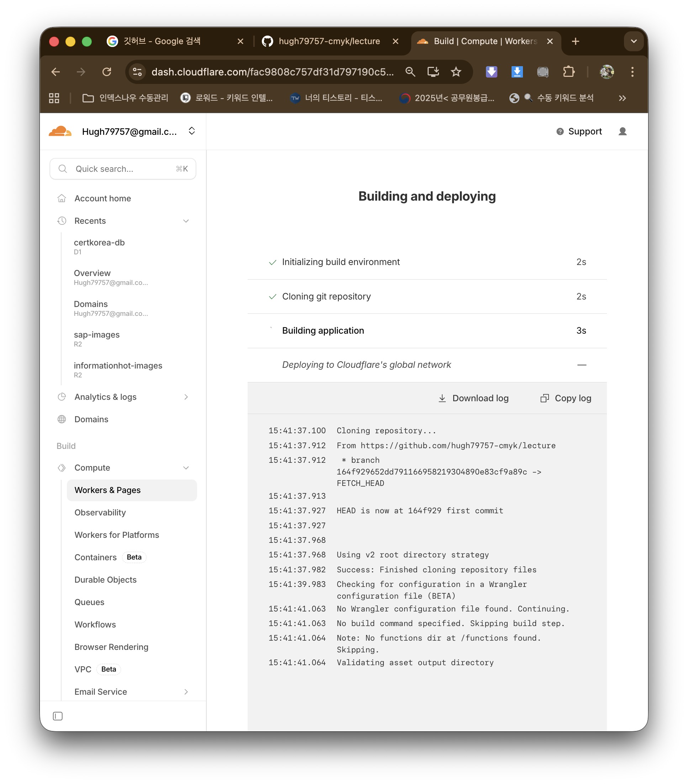
Task: Click the Support help link
Action: pos(579,132)
